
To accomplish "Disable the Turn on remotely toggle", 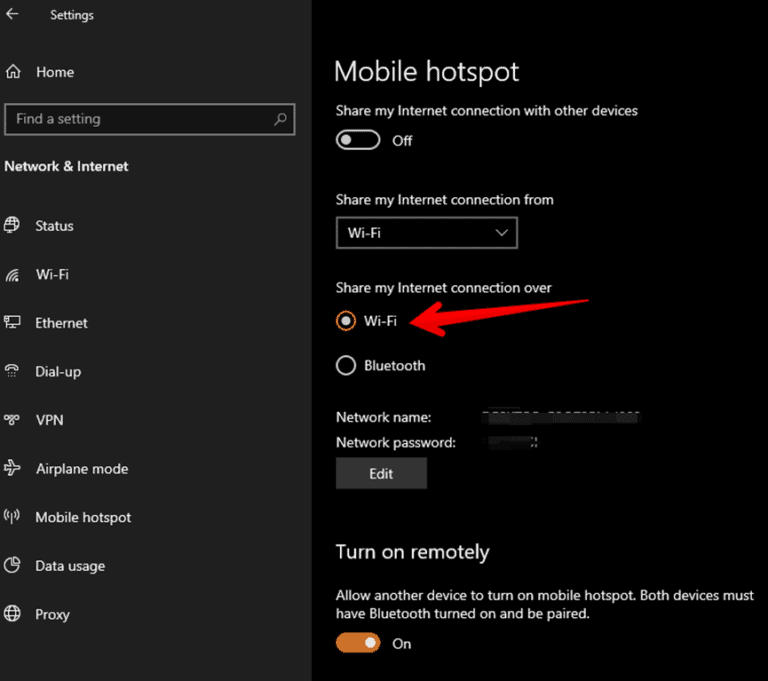I will point(358,644).
